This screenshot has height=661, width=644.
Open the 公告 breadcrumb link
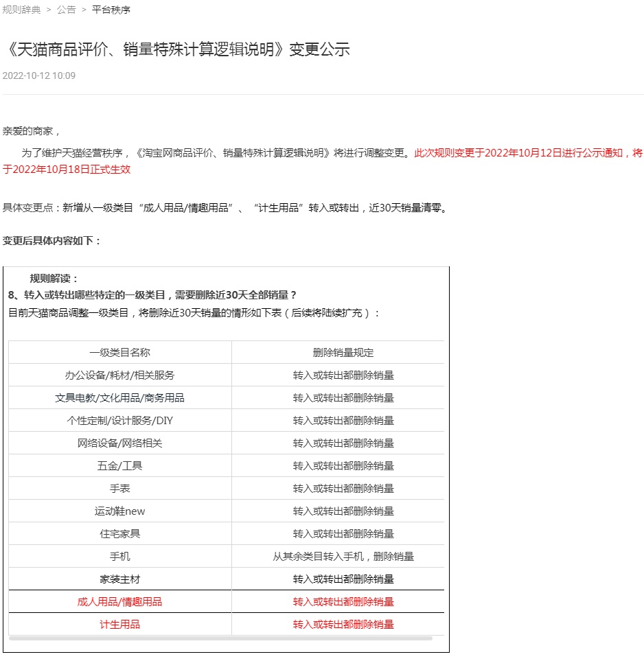66,10
